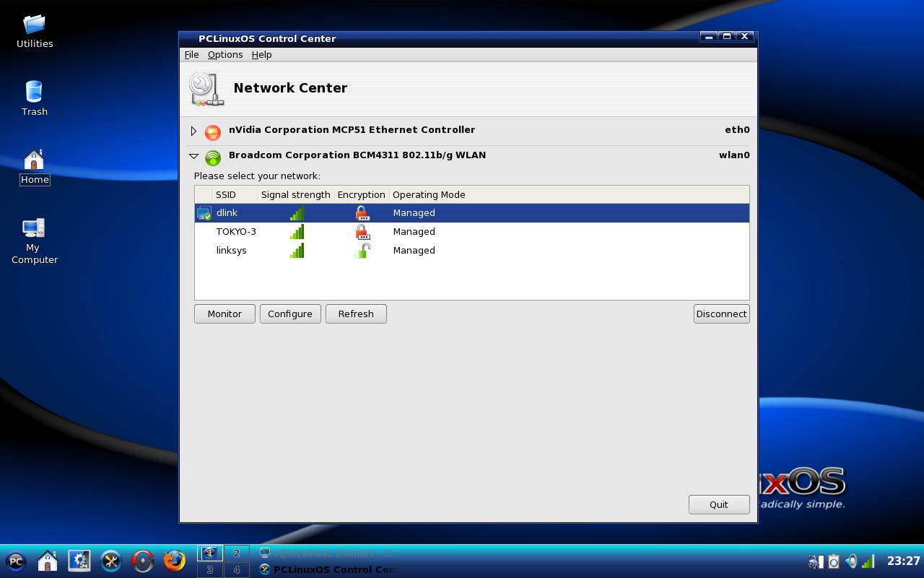
Task: Select the linksys network name
Action: [x=231, y=251]
